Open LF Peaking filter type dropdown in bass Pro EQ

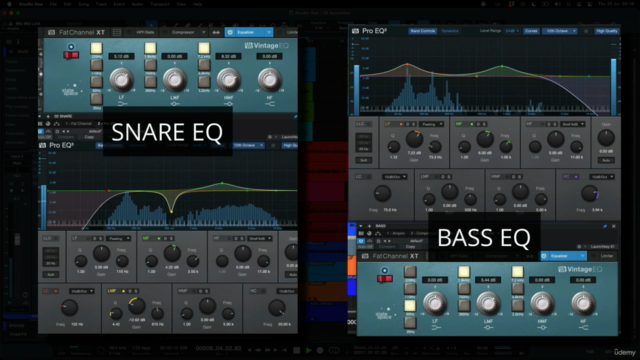point(432,124)
